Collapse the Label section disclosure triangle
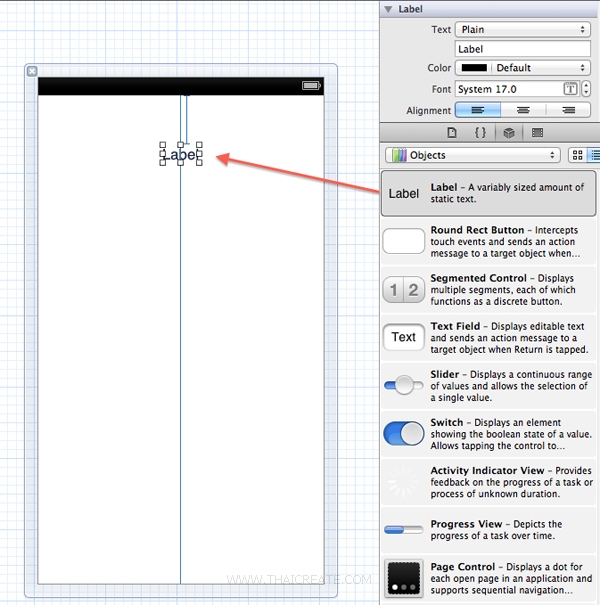Viewport: 600px width, 605px height. (x=389, y=9)
